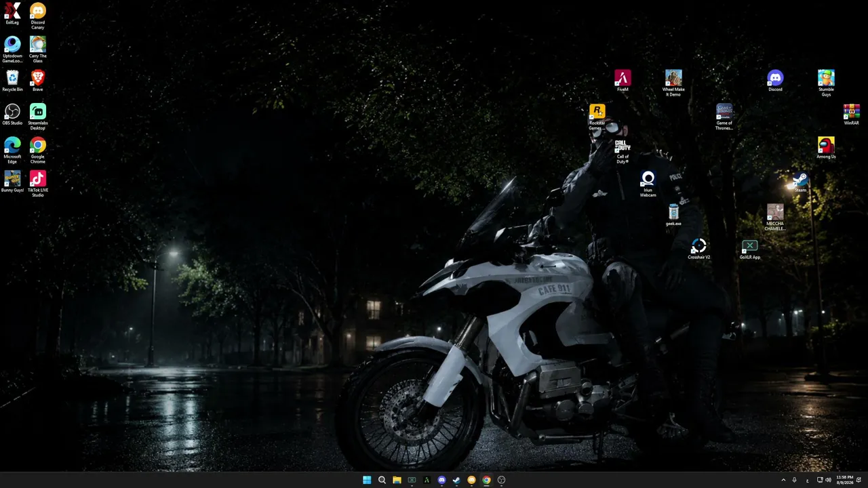Viewport: 868px width, 488px height.
Task: Select the Crosshair V2 desktop icon
Action: 698,249
